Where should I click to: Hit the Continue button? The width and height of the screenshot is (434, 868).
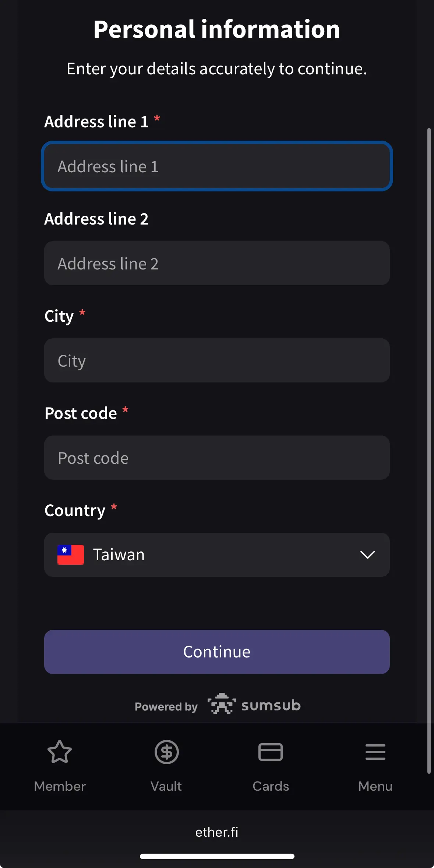pos(217,652)
